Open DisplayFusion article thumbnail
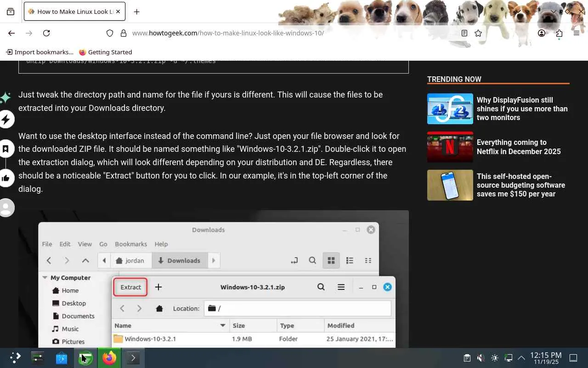Viewport: 588px width, 368px height. pos(450,109)
